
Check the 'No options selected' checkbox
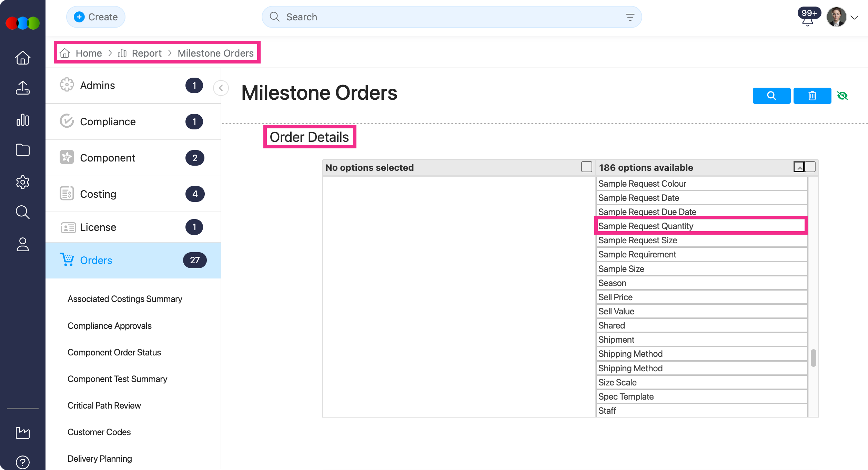pos(586,167)
